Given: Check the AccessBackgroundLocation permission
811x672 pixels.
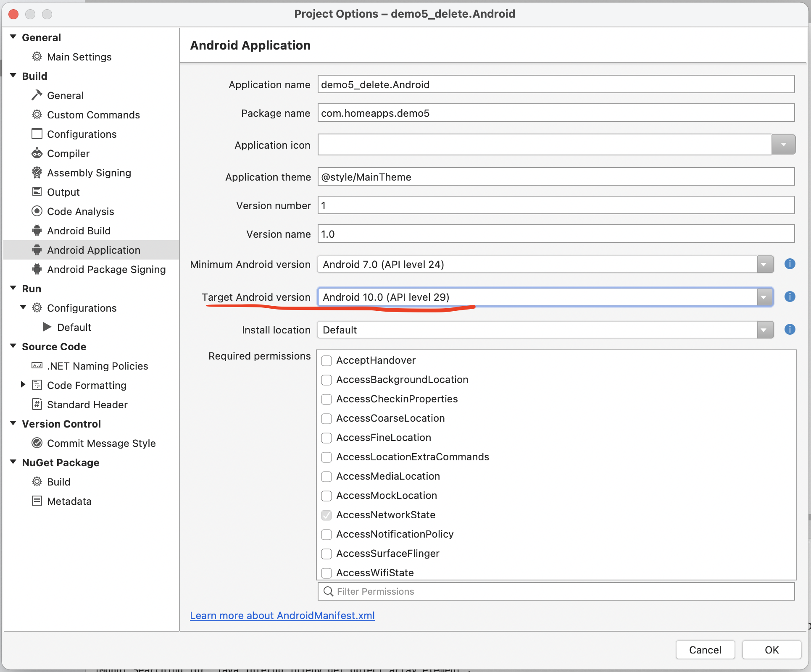Looking at the screenshot, I should point(327,380).
